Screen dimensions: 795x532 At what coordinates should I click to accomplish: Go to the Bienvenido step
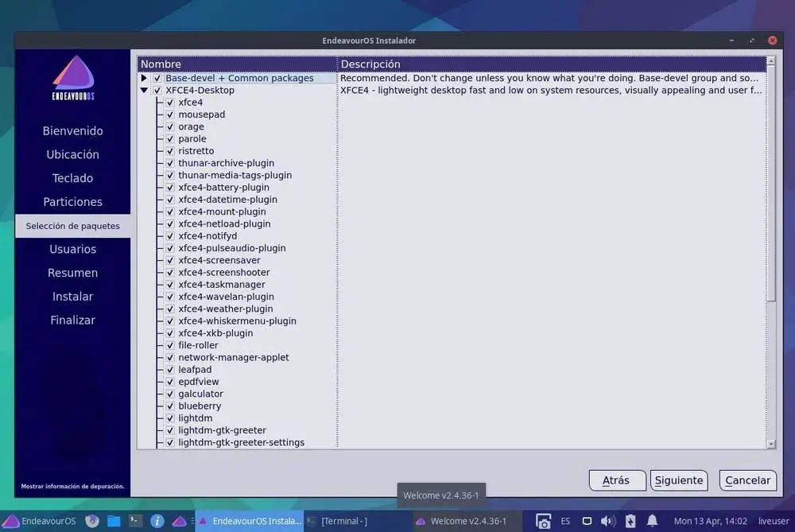click(72, 131)
